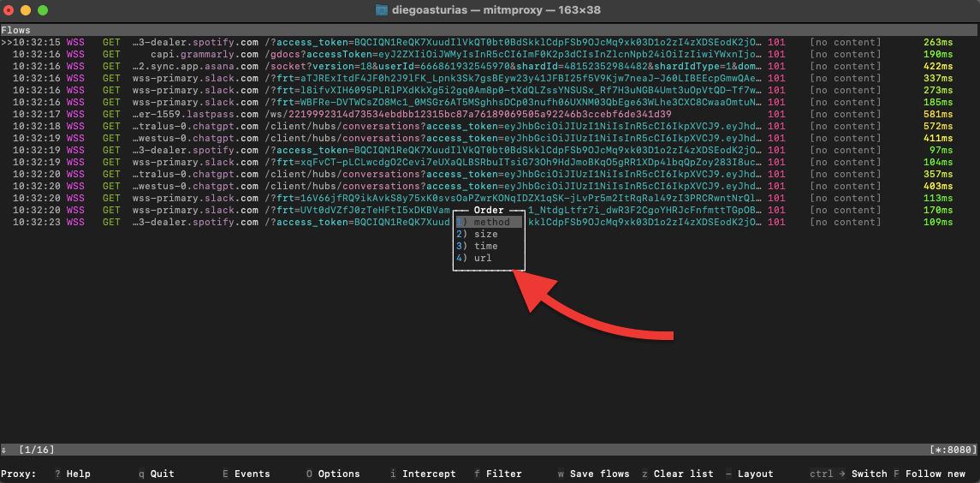Click the Flows header label

coord(15,30)
